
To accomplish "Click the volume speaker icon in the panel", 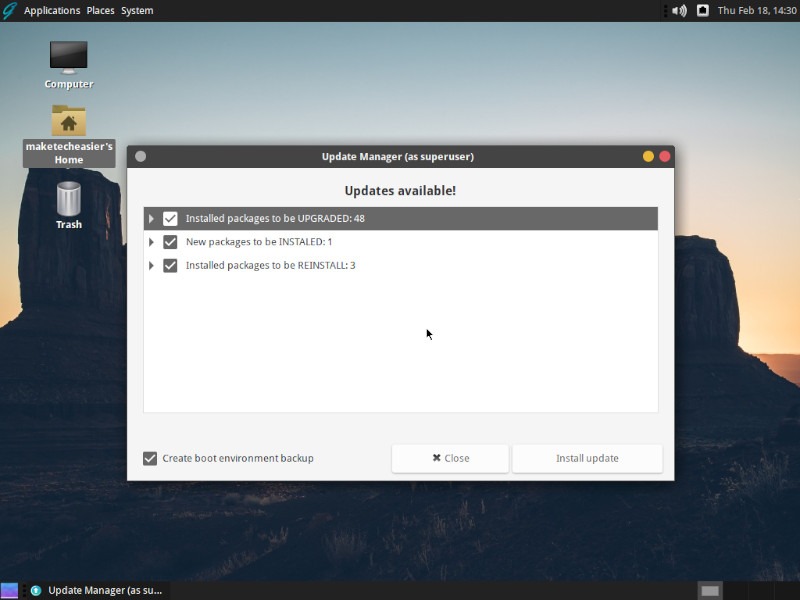I will click(x=679, y=10).
